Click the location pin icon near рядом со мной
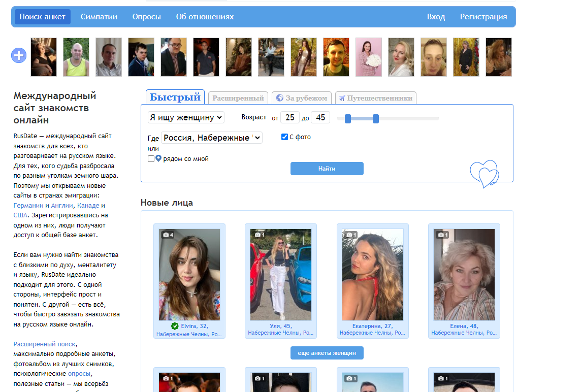The height and width of the screenshot is (392, 581). click(x=158, y=158)
